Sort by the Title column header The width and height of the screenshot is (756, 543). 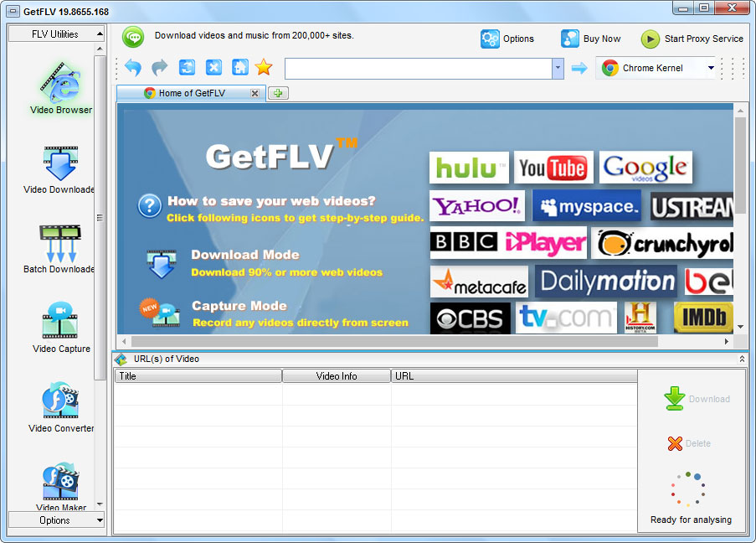pyautogui.click(x=198, y=376)
